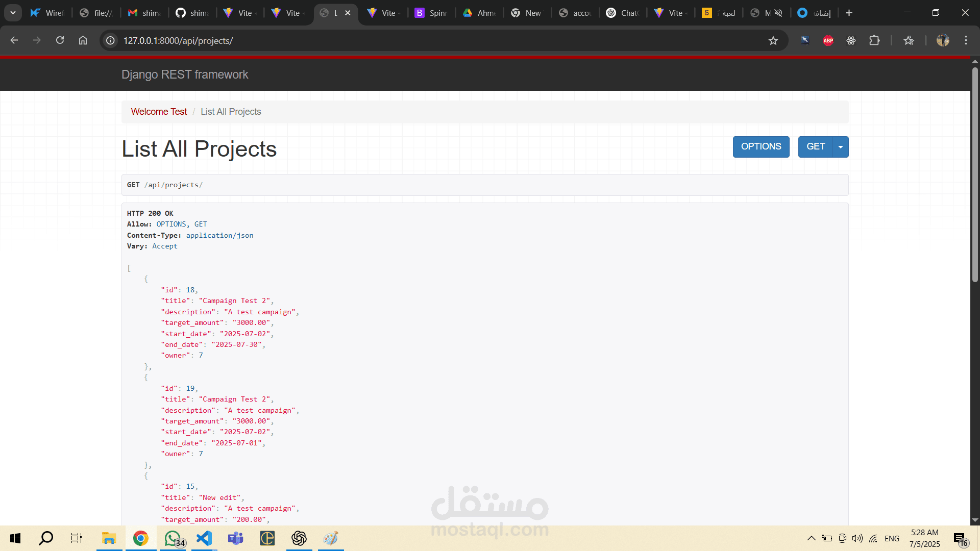
Task: Reload the current page
Action: 60,40
